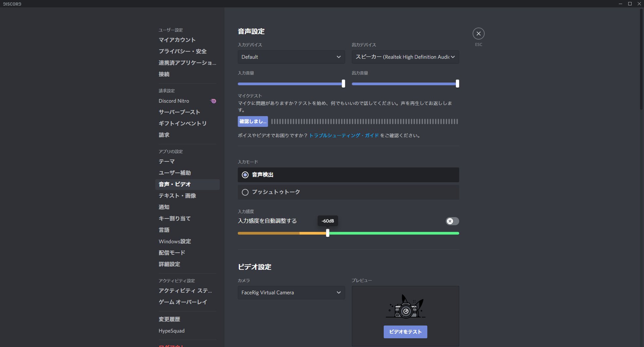This screenshot has width=644, height=347.
Task: Open 言語 settings
Action: [165, 230]
